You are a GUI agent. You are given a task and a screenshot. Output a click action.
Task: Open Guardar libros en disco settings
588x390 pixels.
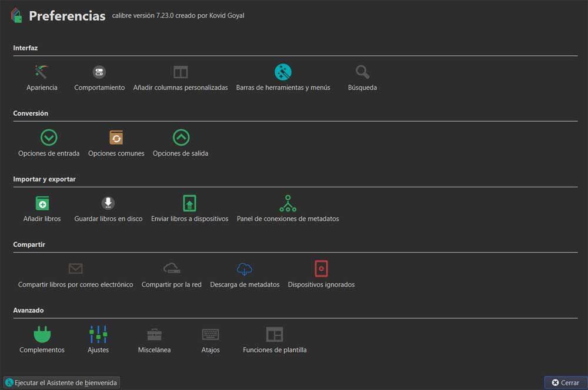[108, 203]
